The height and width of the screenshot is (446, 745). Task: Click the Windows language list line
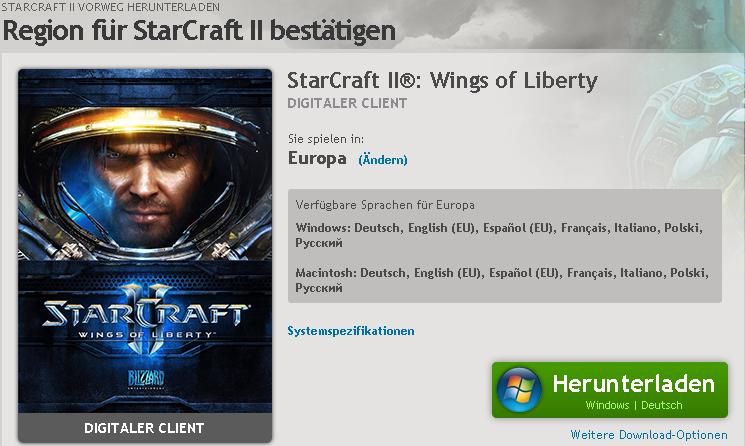(499, 235)
